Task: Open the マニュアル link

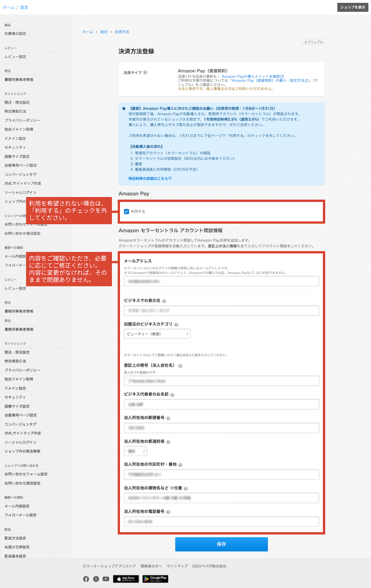Action: pyautogui.click(x=313, y=42)
